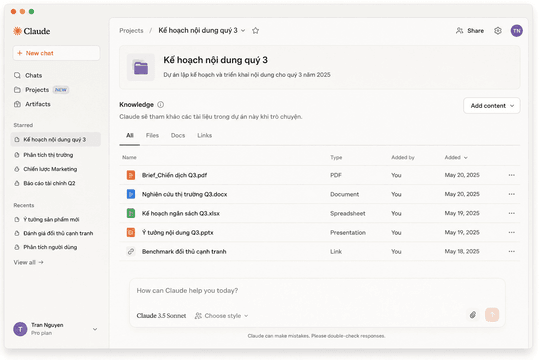Switch to the Links tab
Screen dimensions: 540x360
[x=204, y=135]
